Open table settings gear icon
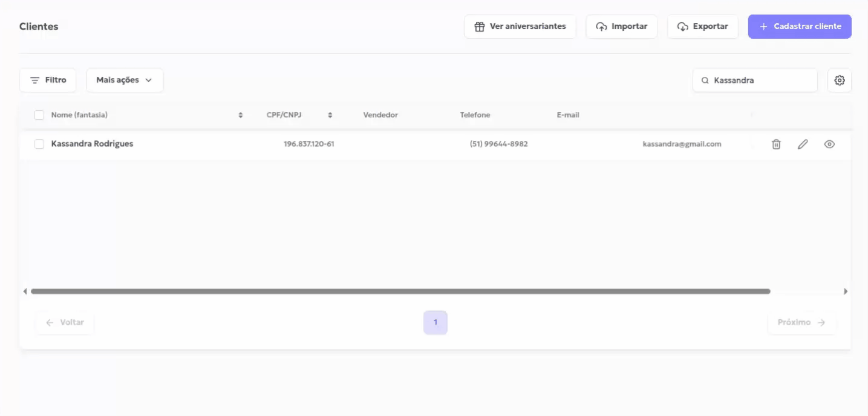The height and width of the screenshot is (416, 868). click(839, 80)
